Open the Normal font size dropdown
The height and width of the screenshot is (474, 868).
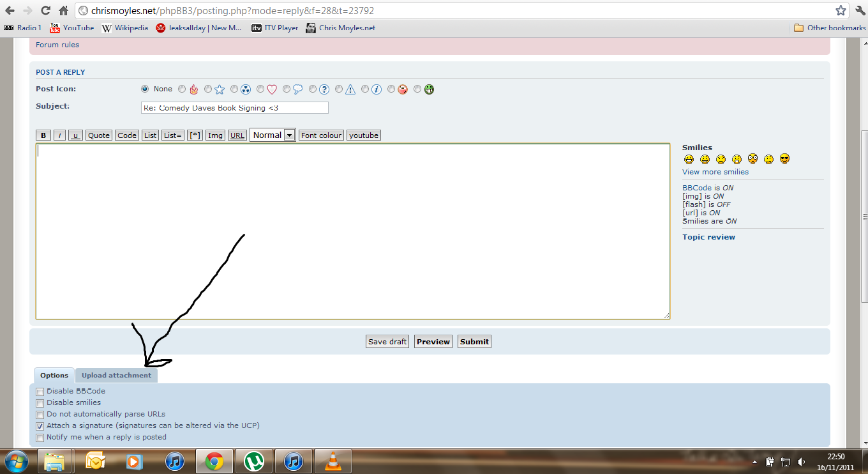point(273,135)
